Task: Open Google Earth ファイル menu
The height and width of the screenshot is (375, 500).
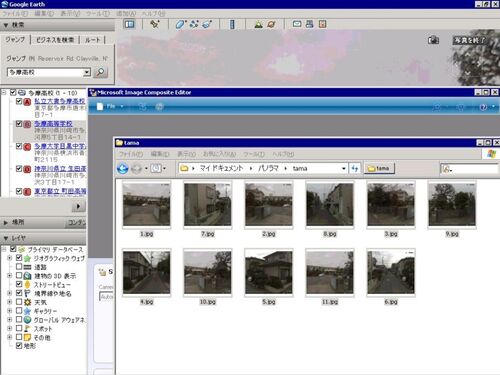Action: pos(15,13)
